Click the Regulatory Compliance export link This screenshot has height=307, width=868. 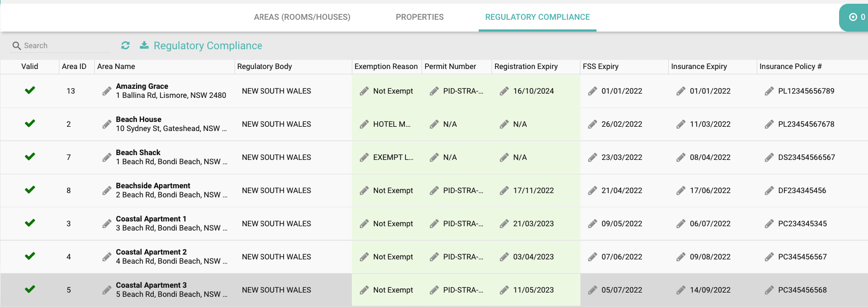pyautogui.click(x=208, y=46)
